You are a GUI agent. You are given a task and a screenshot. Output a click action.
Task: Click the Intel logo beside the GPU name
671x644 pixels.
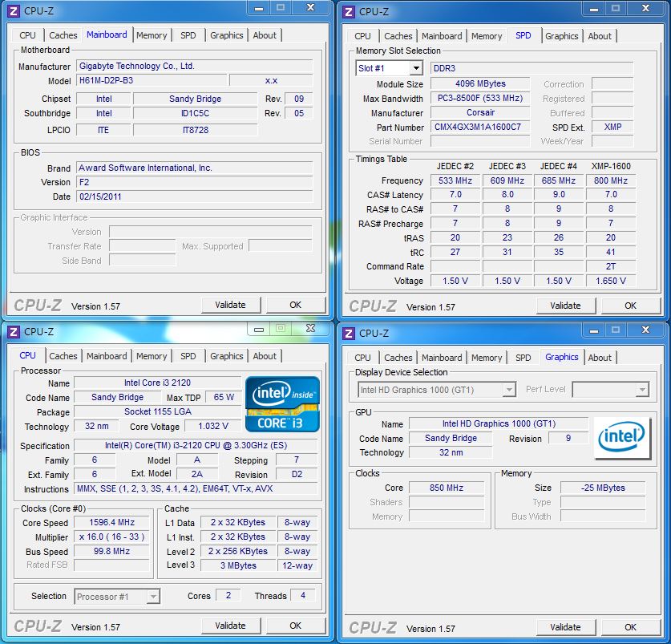pos(623,439)
